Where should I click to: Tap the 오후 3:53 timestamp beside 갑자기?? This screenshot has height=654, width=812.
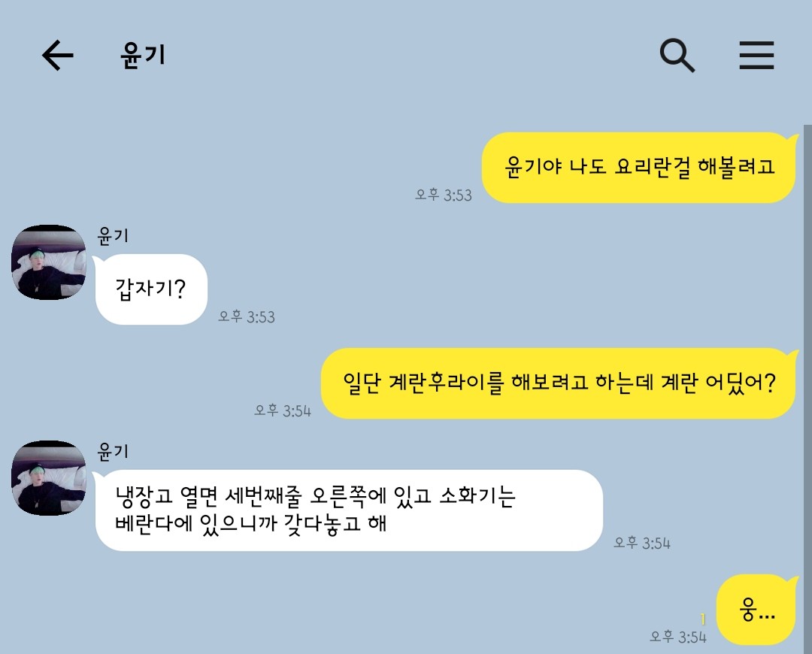tap(247, 316)
